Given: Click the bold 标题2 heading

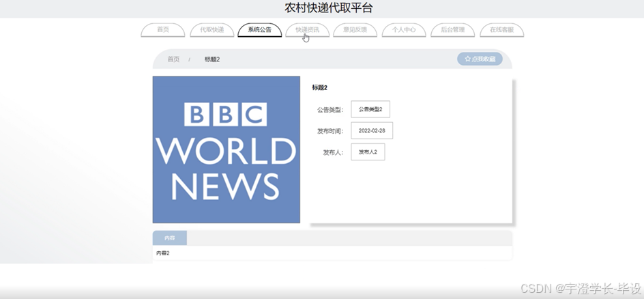Looking at the screenshot, I should pyautogui.click(x=319, y=87).
